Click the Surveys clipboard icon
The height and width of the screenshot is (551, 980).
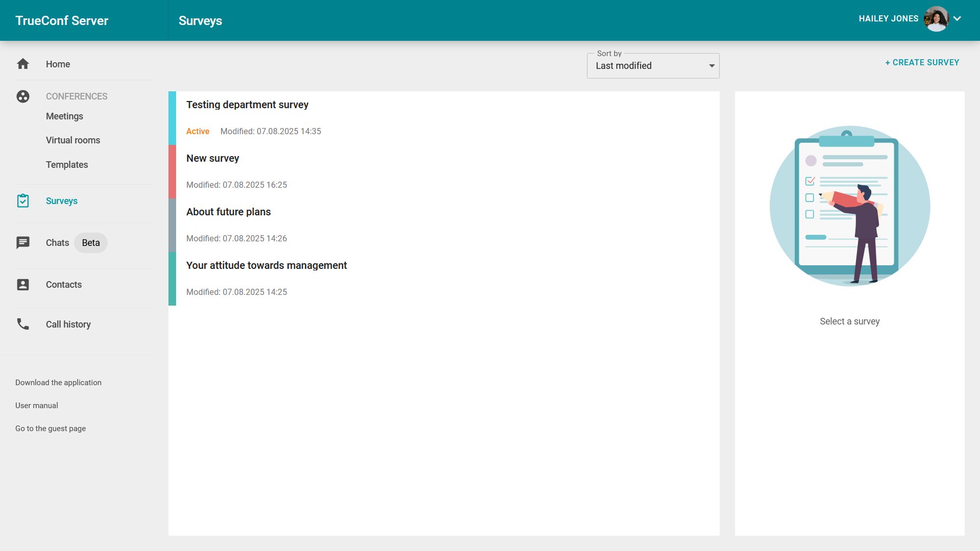pos(23,201)
